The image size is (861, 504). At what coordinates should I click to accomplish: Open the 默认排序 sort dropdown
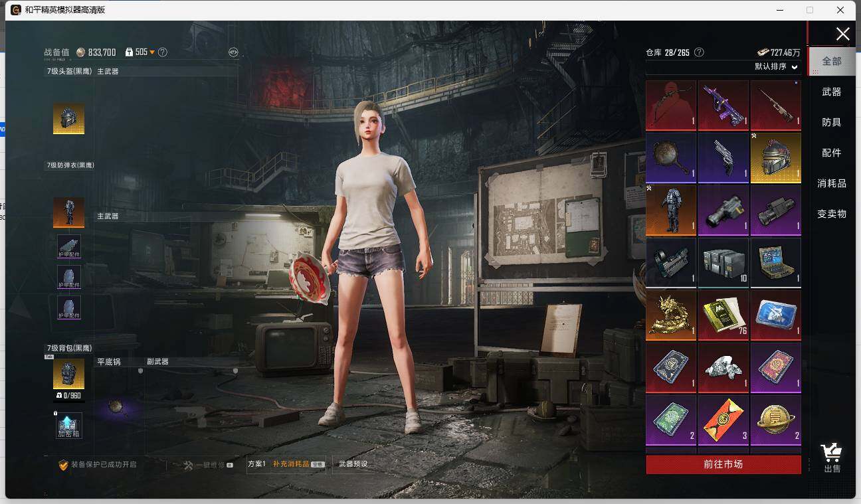tap(776, 66)
